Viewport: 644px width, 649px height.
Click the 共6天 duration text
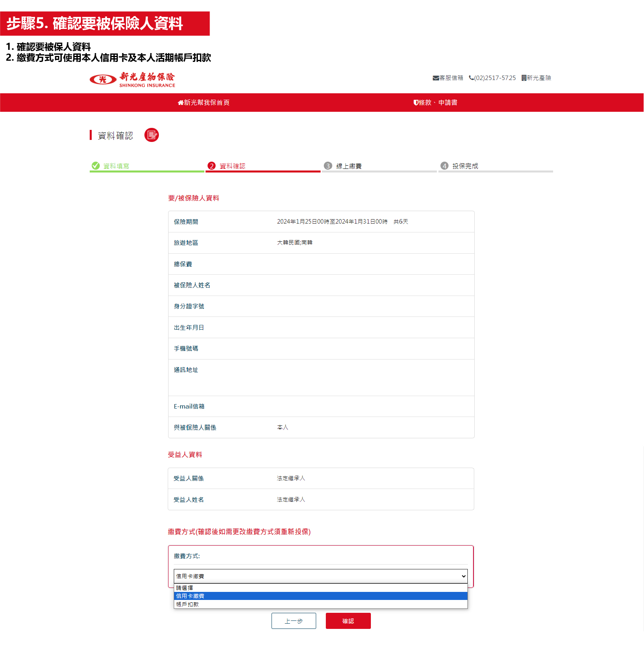click(x=401, y=222)
